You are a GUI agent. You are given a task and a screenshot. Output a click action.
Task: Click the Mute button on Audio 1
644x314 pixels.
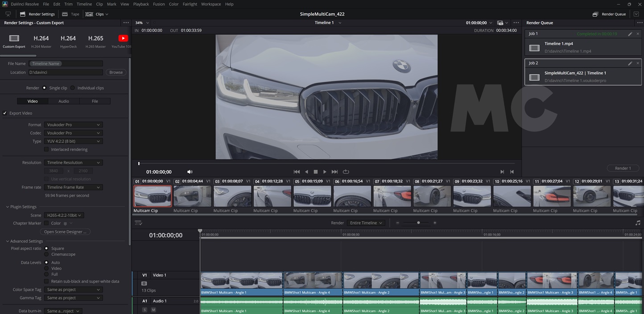tap(153, 310)
